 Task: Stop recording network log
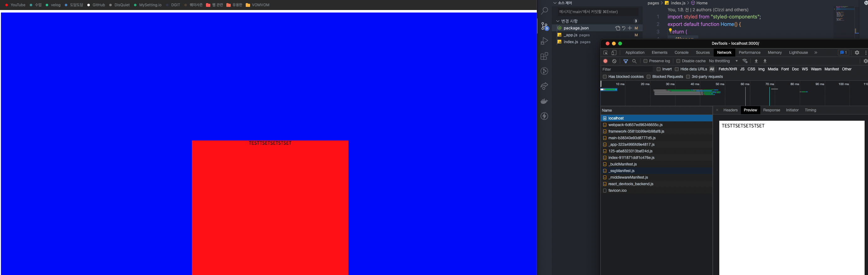tap(605, 61)
